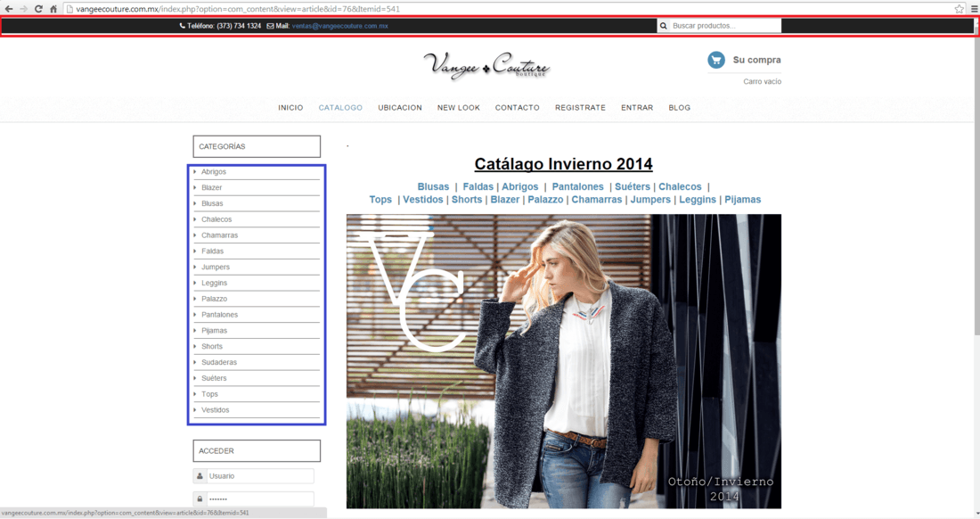Select Vestidos in the categories sidebar
980x519 pixels.
click(215, 410)
